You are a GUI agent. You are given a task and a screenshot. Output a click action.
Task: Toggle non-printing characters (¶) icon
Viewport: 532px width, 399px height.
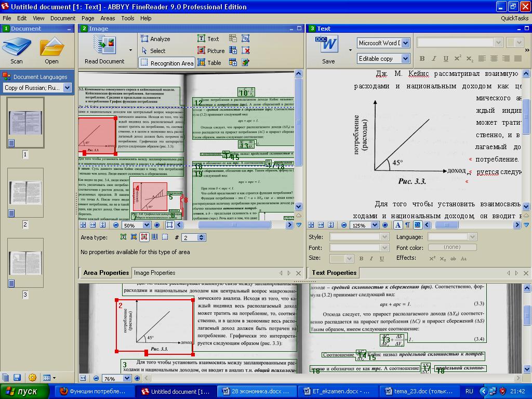(407, 225)
